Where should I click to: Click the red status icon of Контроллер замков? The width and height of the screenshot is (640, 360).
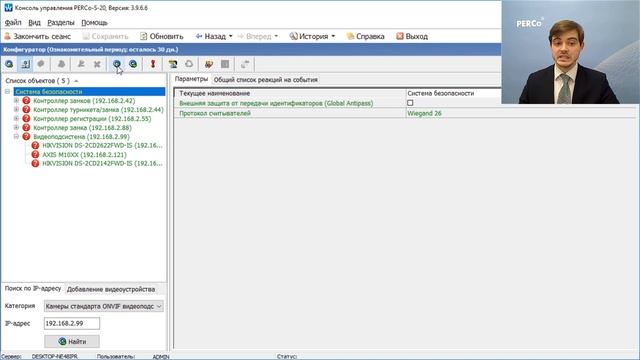pos(27,100)
